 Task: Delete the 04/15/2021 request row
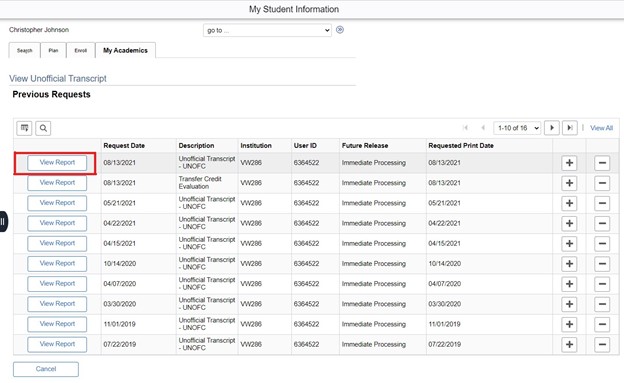[602, 244]
